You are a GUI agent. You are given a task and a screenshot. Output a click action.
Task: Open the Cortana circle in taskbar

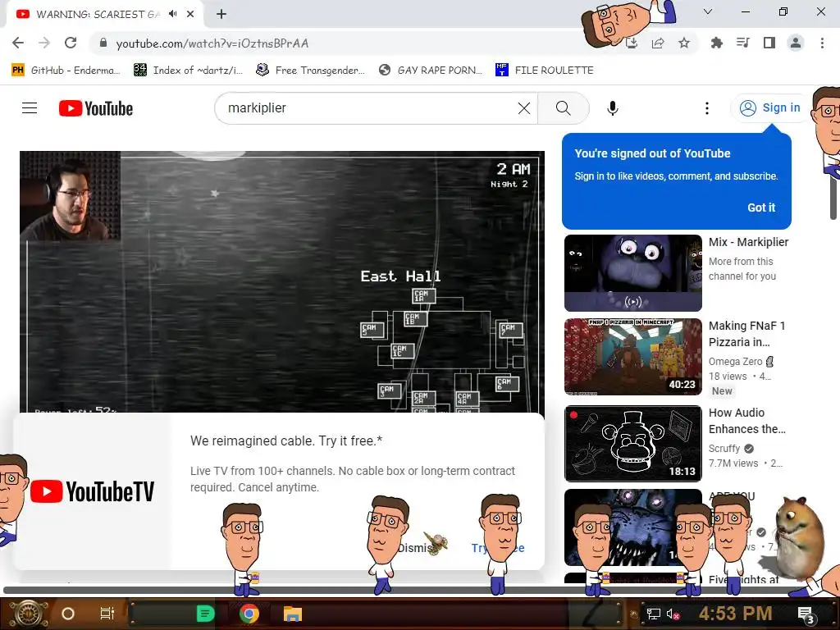(68, 614)
